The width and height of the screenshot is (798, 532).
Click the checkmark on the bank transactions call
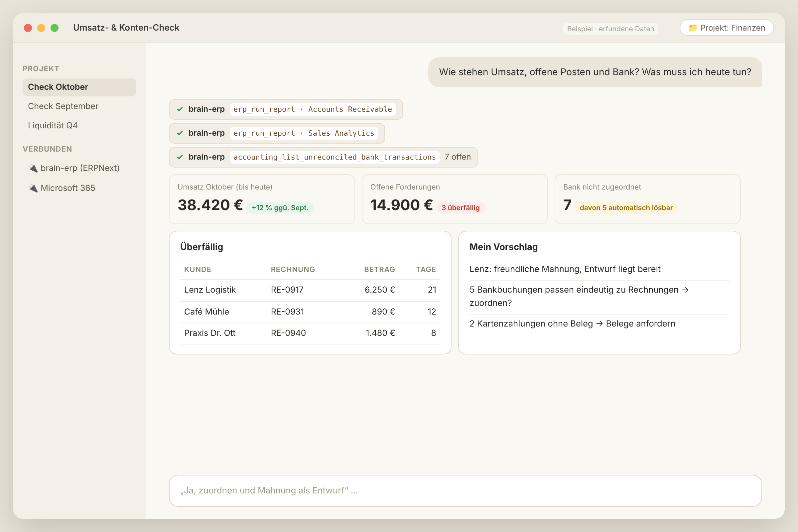click(180, 157)
